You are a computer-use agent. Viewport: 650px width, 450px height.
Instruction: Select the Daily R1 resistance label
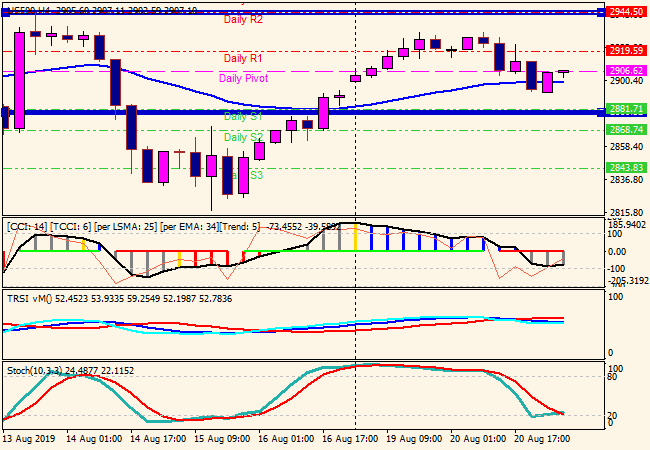[x=243, y=58]
